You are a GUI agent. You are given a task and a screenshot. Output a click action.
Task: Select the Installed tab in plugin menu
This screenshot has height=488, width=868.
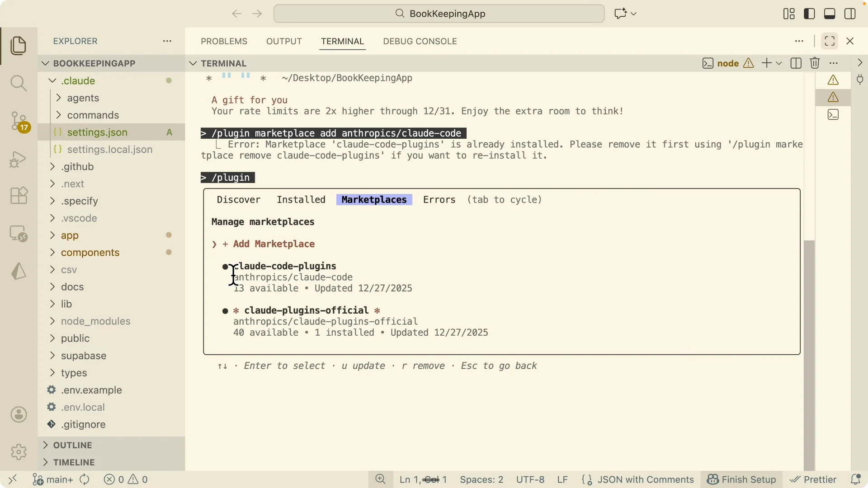(301, 200)
